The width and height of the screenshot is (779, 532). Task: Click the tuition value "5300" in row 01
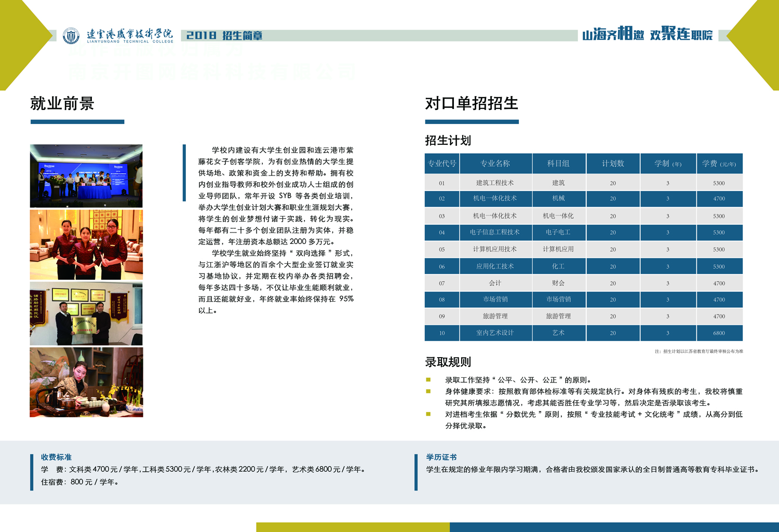tap(719, 183)
